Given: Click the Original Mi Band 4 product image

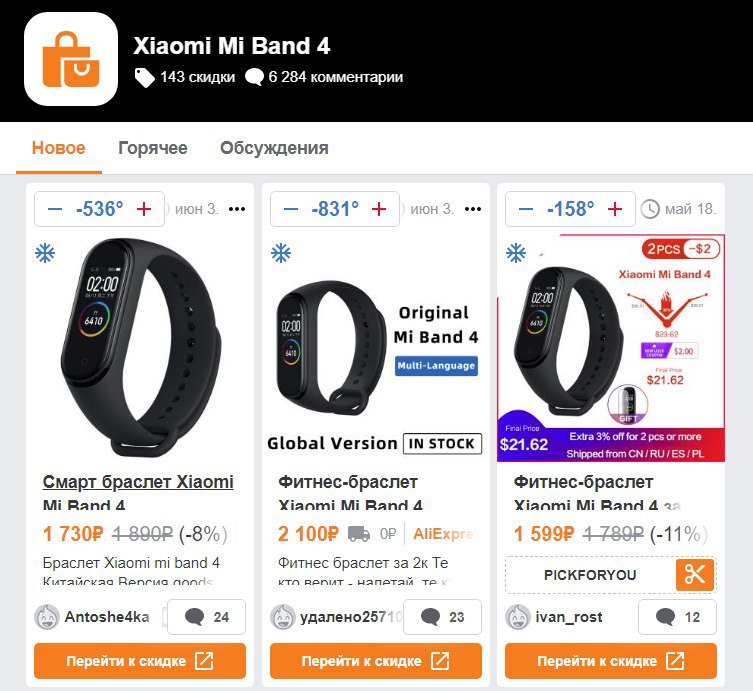Looking at the screenshot, I should [x=376, y=348].
